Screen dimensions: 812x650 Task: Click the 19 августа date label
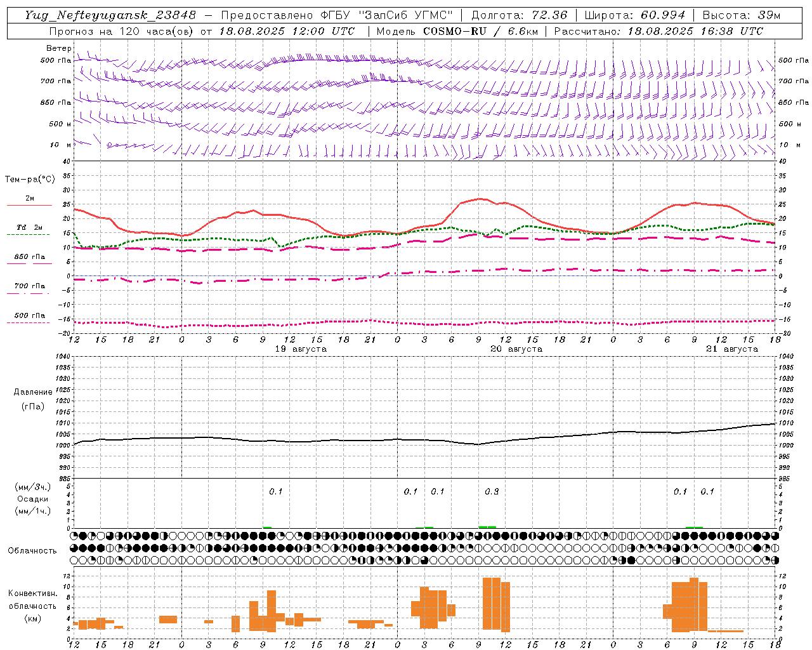pos(301,349)
